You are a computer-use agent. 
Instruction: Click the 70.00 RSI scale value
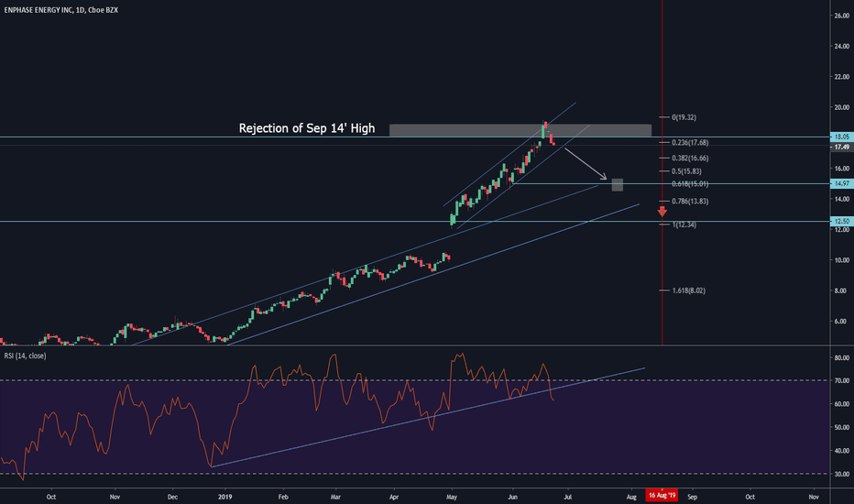[x=841, y=381]
